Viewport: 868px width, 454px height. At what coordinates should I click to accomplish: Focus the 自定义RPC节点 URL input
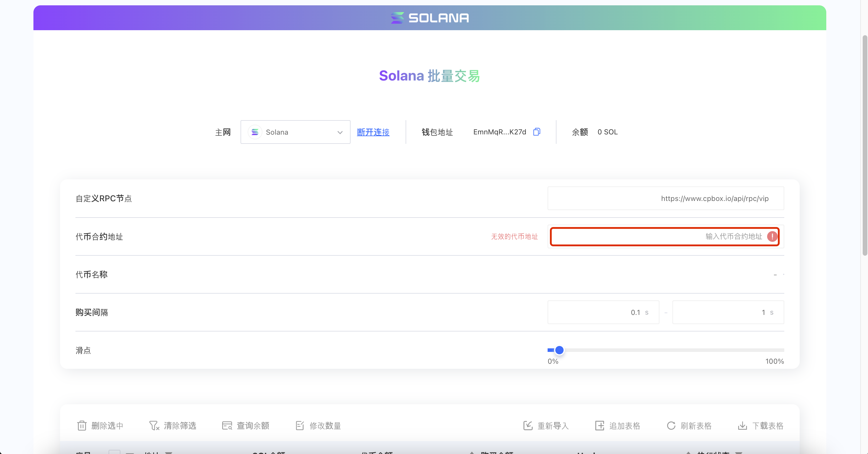[x=665, y=199]
